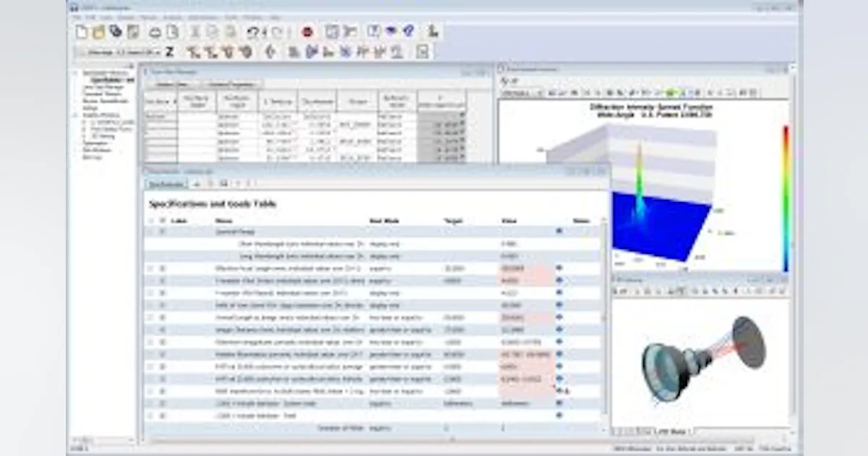Click the blue status toggle at the General Setup row
The height and width of the screenshot is (456, 868).
click(x=560, y=229)
